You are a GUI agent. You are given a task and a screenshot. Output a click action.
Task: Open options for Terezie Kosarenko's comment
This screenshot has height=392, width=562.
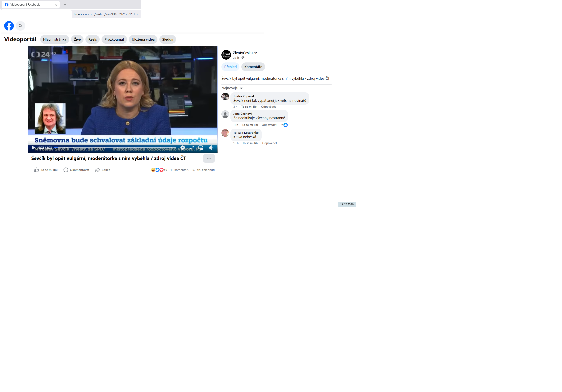pyautogui.click(x=266, y=135)
